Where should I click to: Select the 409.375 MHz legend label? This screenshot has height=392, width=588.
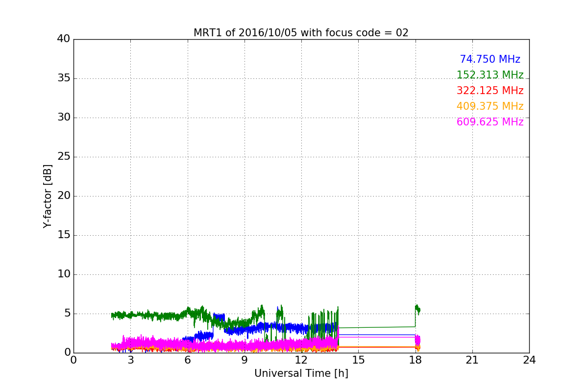pos(490,106)
